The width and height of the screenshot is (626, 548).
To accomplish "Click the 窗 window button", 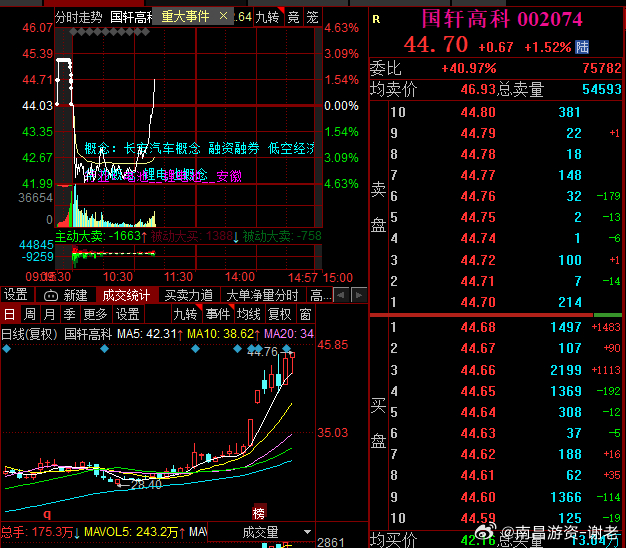I will [x=305, y=315].
